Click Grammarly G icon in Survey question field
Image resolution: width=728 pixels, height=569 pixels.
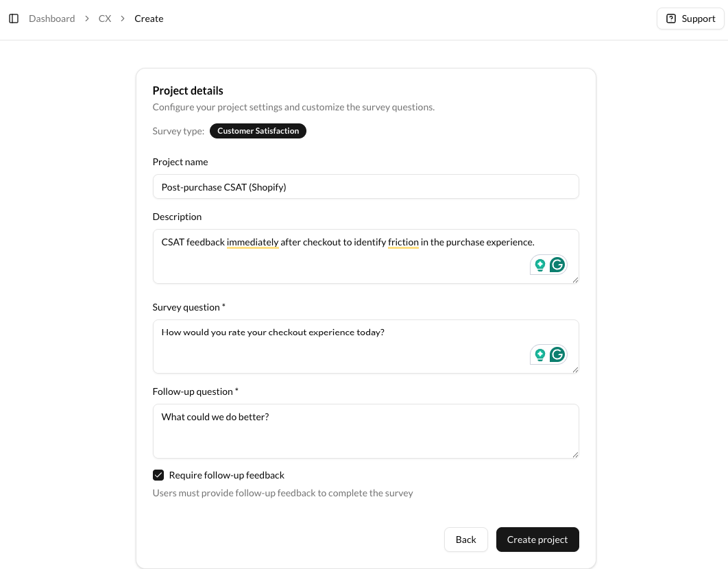click(x=558, y=354)
